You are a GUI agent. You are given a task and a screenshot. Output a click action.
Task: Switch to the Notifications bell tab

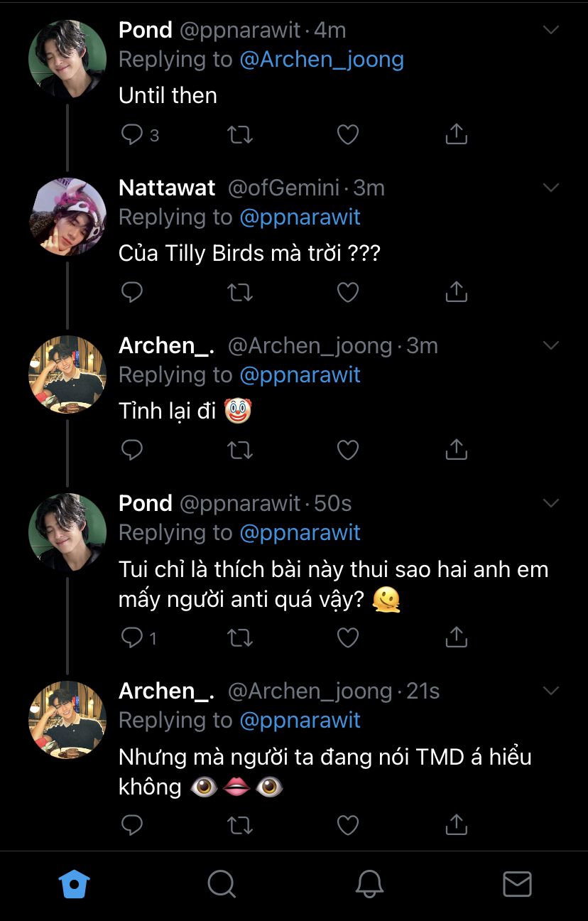point(369,884)
